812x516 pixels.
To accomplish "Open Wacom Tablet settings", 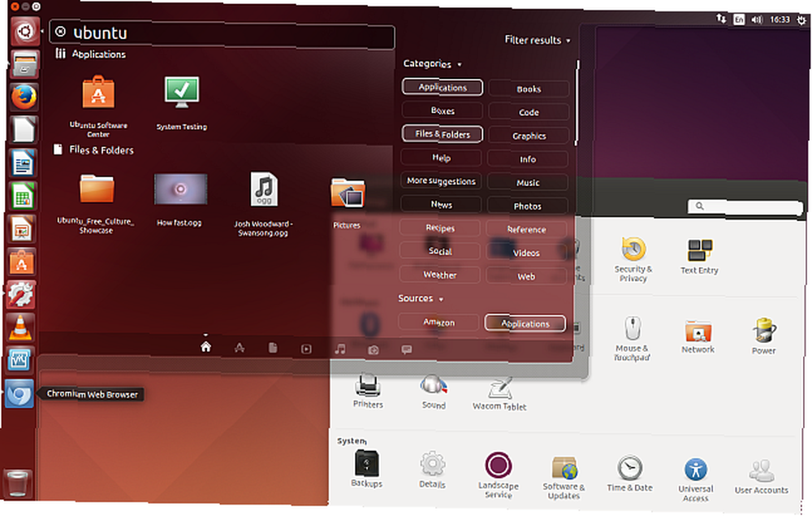I will 499,394.
